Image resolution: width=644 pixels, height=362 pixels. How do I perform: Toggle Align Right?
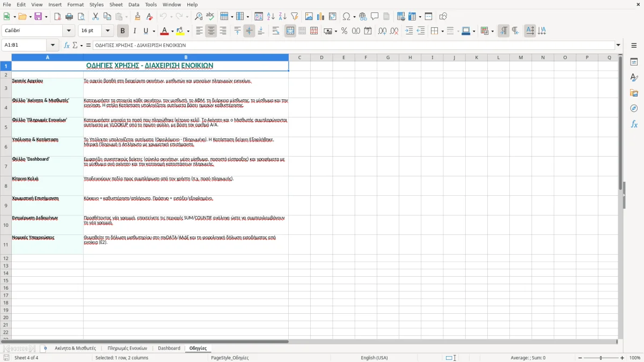click(223, 31)
